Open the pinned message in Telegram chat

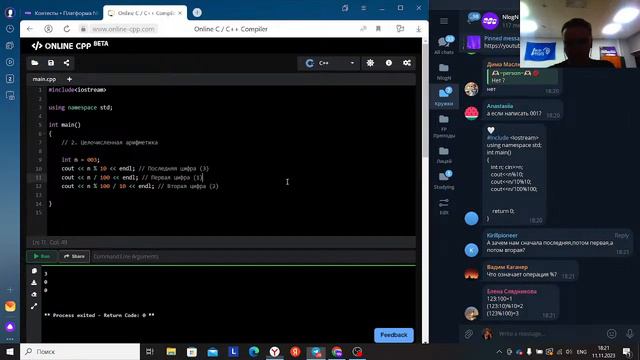pyautogui.click(x=492, y=42)
